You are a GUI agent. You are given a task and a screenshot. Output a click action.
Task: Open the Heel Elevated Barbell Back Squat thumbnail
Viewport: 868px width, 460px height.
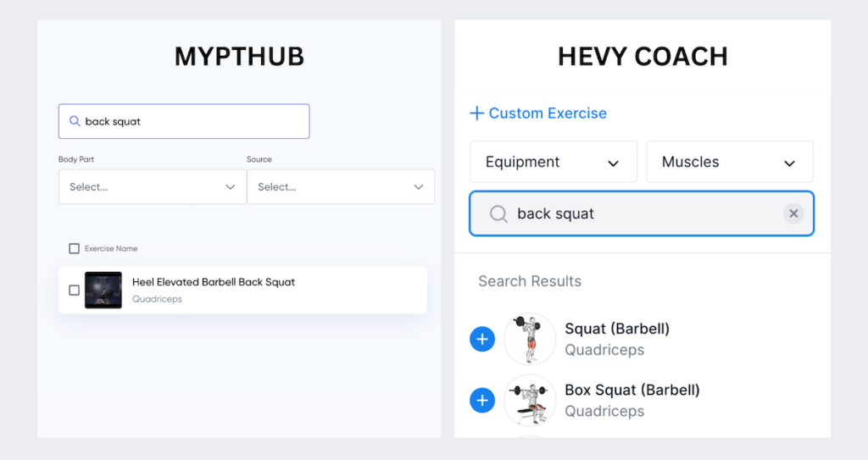pyautogui.click(x=103, y=290)
